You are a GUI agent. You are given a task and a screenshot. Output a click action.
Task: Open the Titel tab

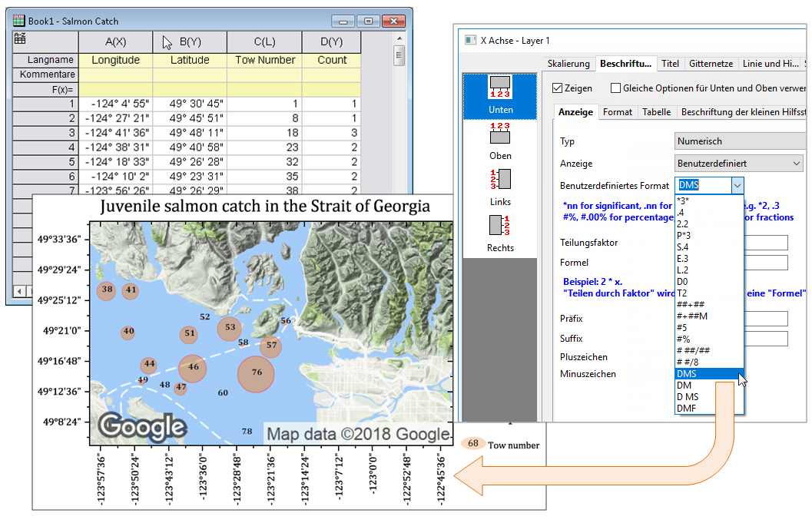670,63
